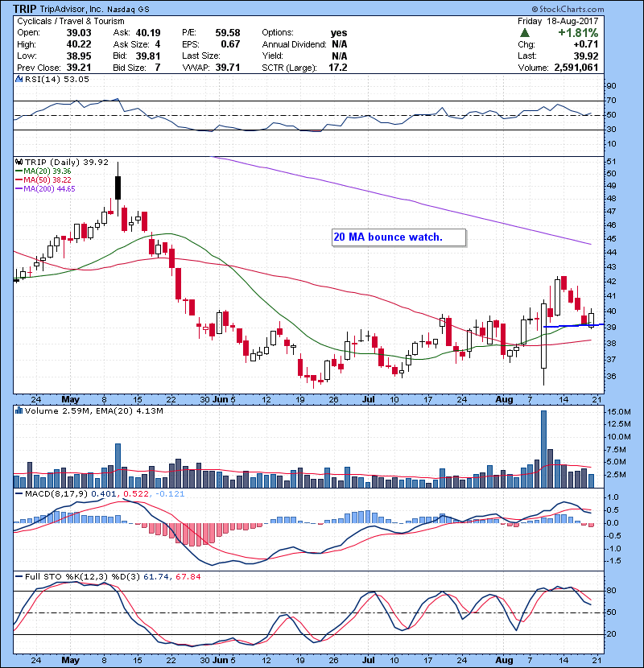
Task: Click the tallest volume bar in August
Action: pyautogui.click(x=543, y=449)
